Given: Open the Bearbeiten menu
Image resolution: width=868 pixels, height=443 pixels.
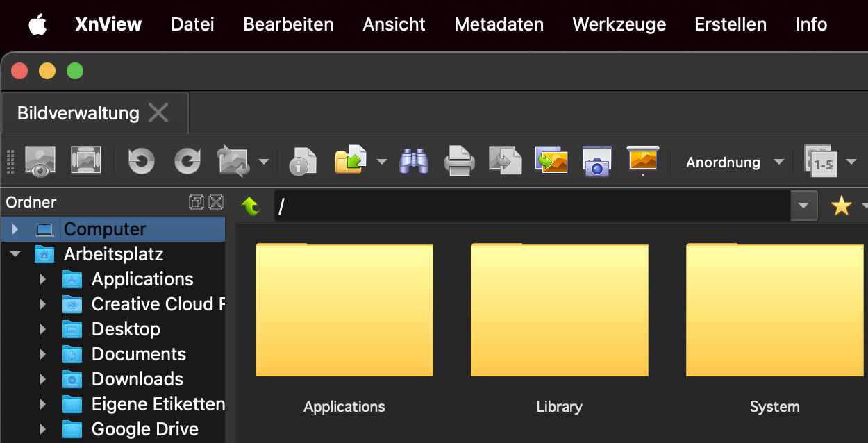Looking at the screenshot, I should [x=288, y=25].
